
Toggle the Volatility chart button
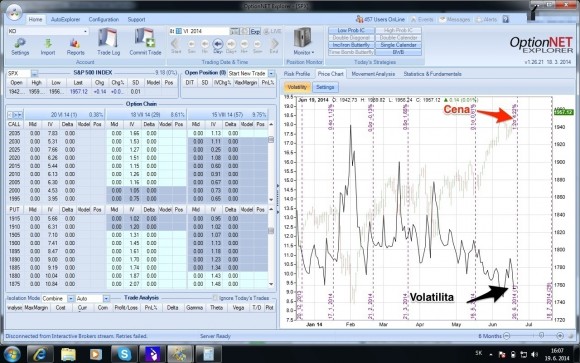point(297,87)
